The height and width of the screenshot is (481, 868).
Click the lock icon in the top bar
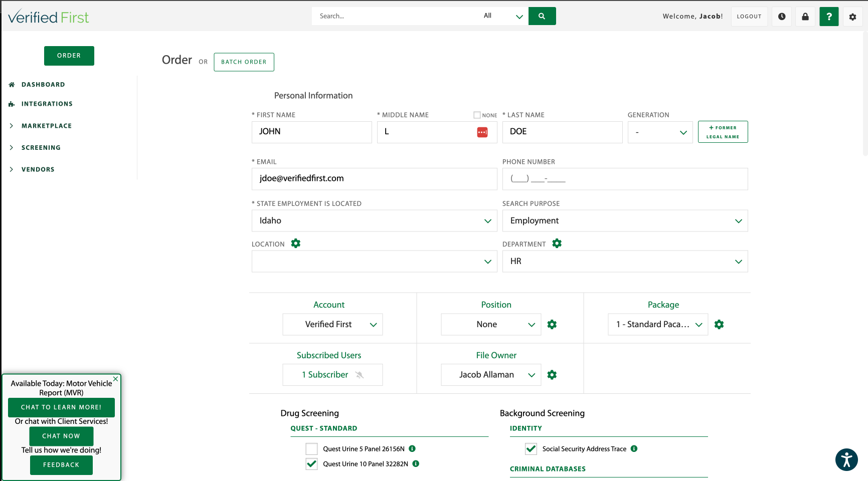[x=805, y=17]
